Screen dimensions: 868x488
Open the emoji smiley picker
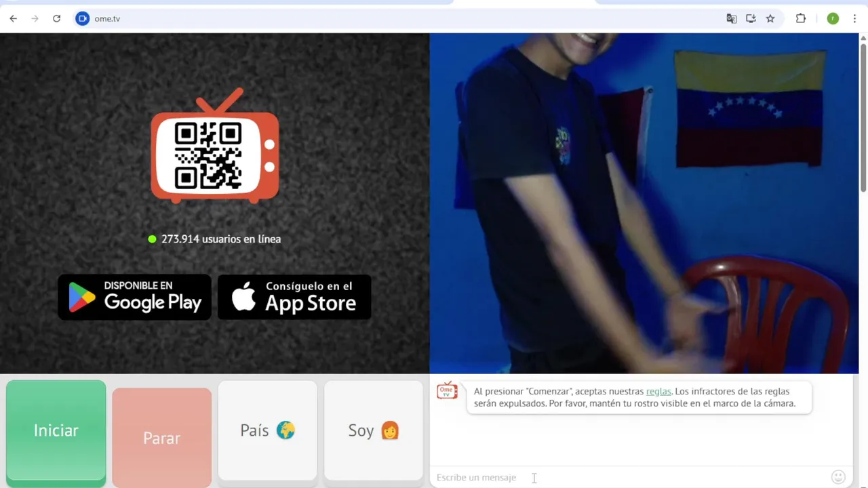838,477
